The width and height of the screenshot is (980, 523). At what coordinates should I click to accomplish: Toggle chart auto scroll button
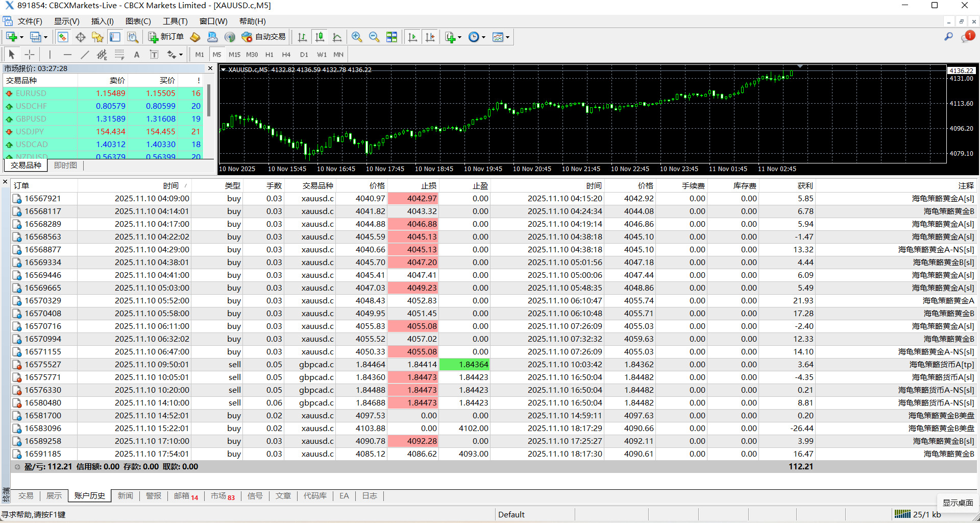[x=412, y=37]
